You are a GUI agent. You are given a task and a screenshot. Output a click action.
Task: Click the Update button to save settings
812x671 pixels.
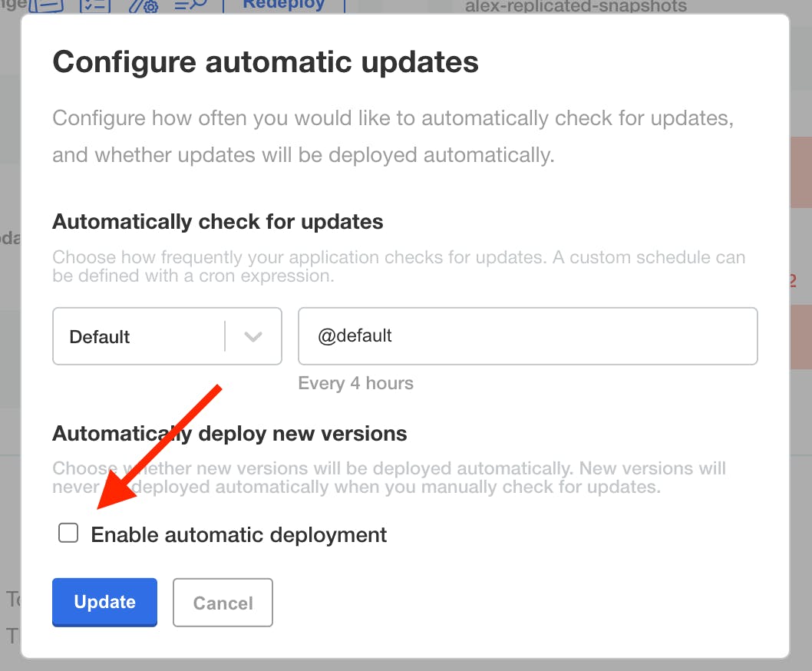[x=104, y=602]
